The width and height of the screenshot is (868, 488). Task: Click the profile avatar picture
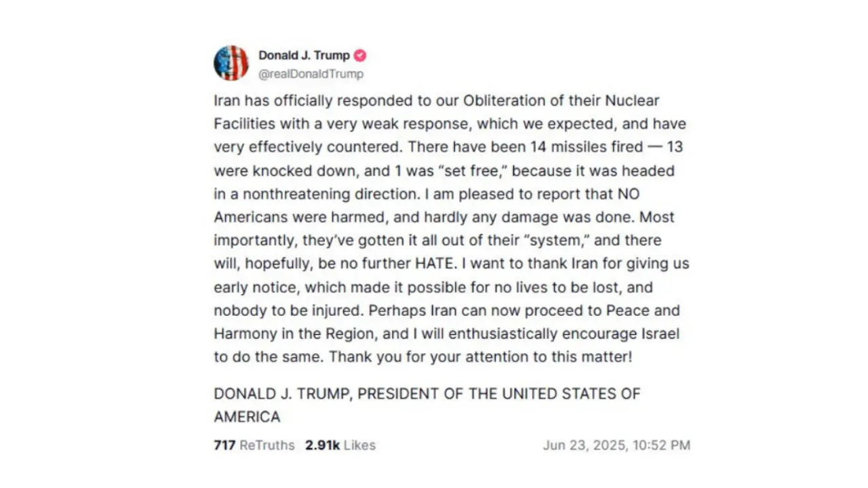click(231, 63)
